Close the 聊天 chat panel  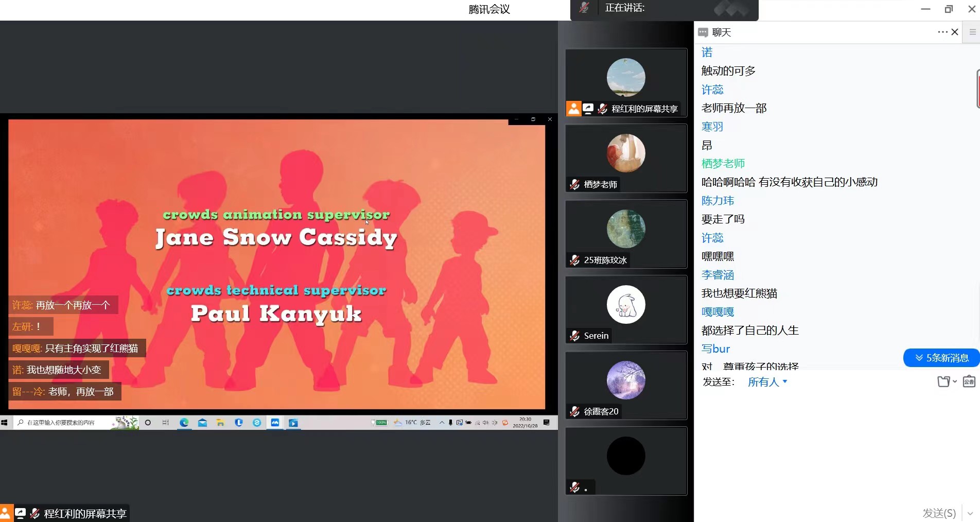pyautogui.click(x=955, y=32)
